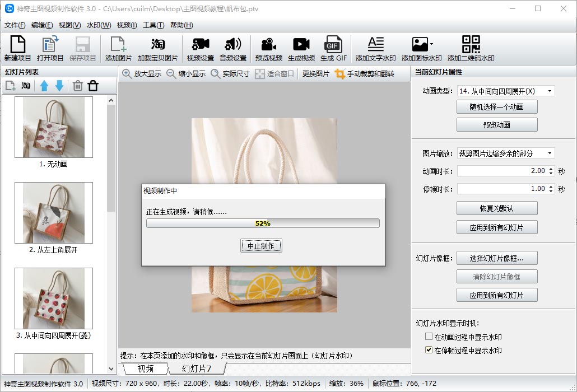The image size is (577, 392).
Task: Open a project with 打开项目 icon
Action: point(50,48)
